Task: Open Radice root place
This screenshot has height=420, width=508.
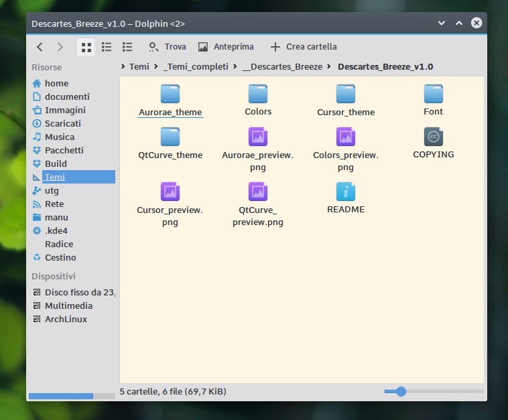Action: click(73, 244)
